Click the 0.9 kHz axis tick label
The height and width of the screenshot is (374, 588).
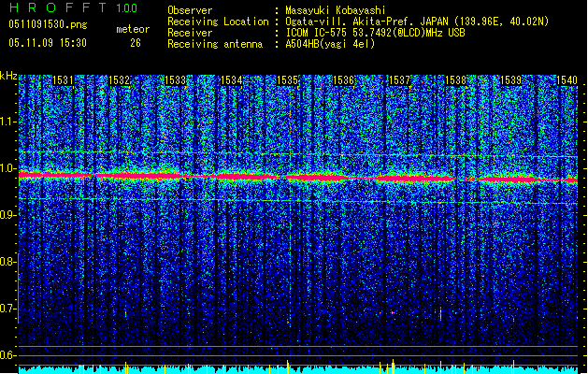coord(7,215)
